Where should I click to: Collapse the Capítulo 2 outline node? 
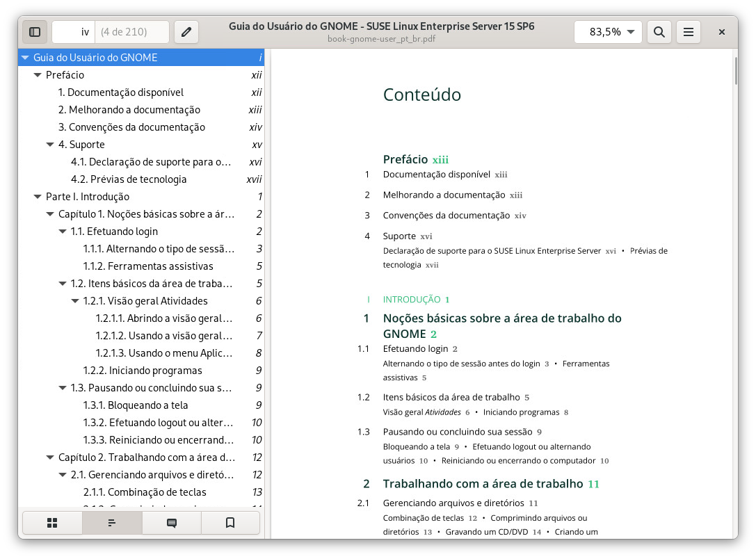(50, 457)
